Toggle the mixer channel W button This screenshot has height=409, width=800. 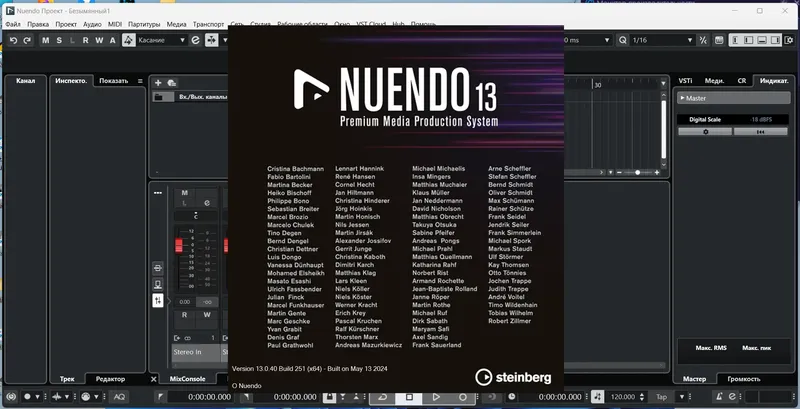[x=207, y=315]
